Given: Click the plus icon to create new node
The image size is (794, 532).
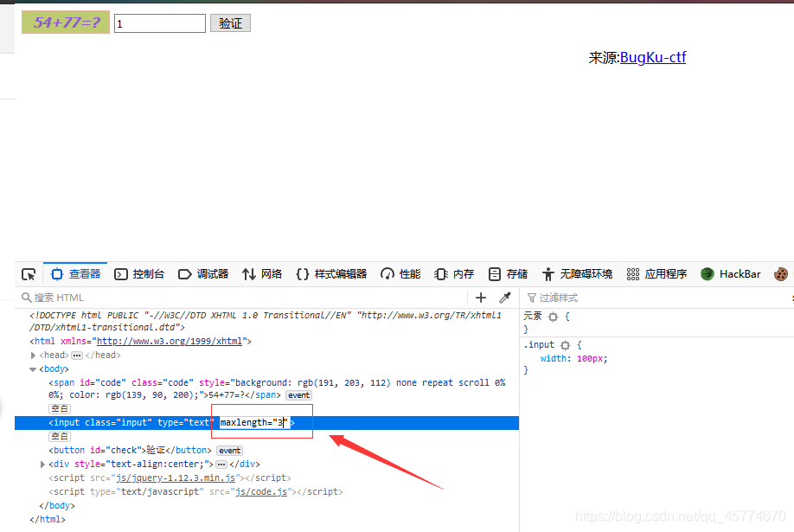Looking at the screenshot, I should tap(481, 298).
